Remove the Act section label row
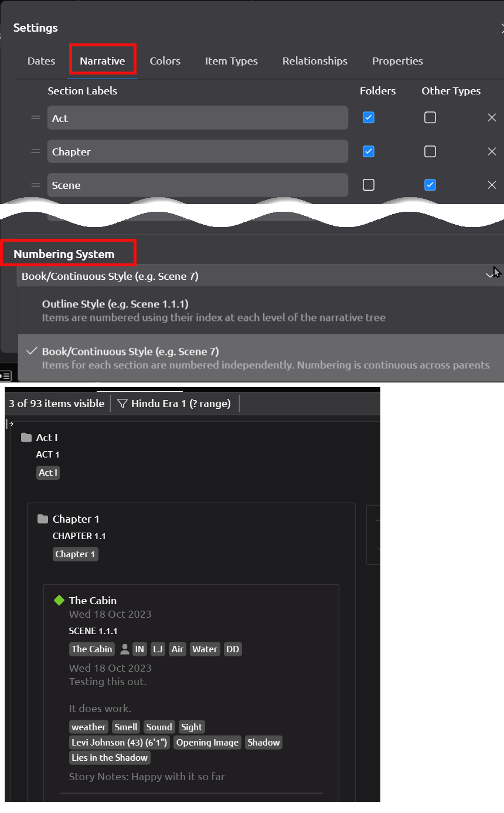 point(492,118)
